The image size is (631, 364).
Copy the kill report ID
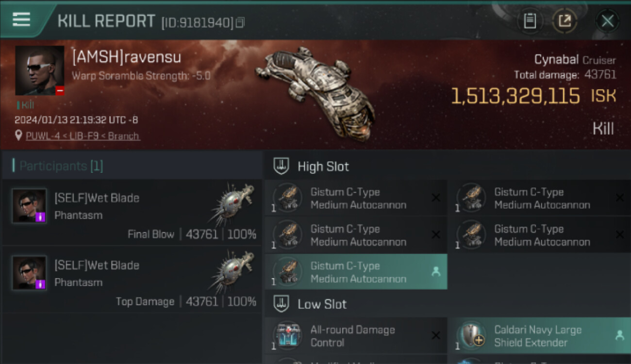coord(240,22)
